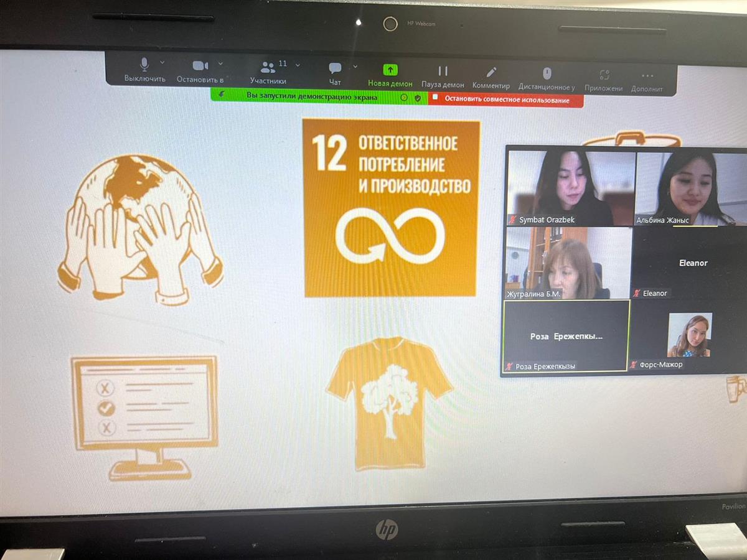Open the annotation pencil tool (Комментир)
This screenshot has height=560, width=747.
491,77
